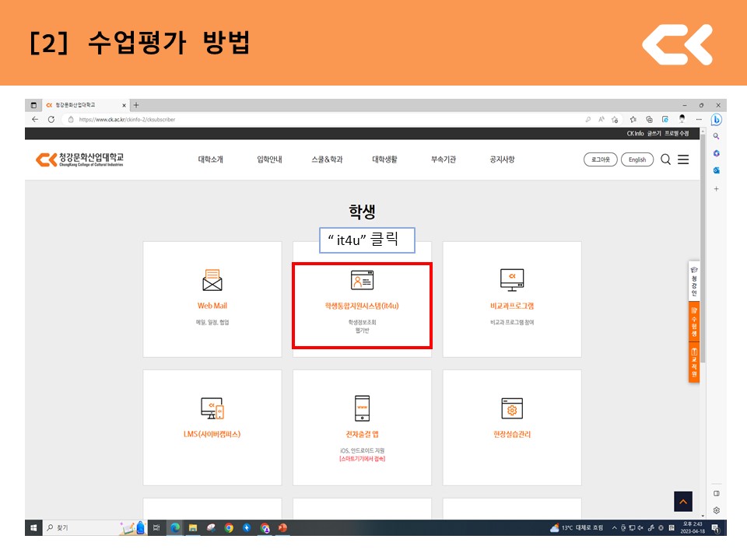Image resolution: width=747 pixels, height=560 pixels.
Task: Click the browser address bar URL
Action: [x=127, y=120]
